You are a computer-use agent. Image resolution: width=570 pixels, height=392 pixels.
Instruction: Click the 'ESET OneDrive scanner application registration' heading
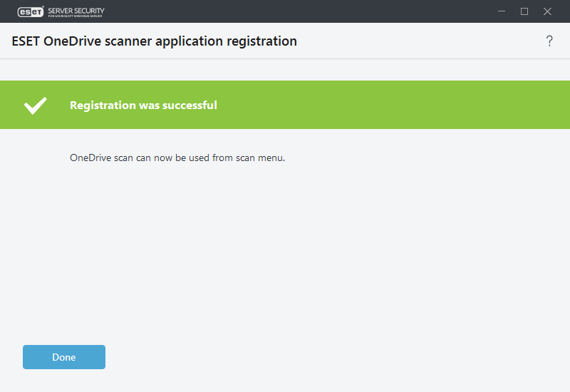click(155, 41)
